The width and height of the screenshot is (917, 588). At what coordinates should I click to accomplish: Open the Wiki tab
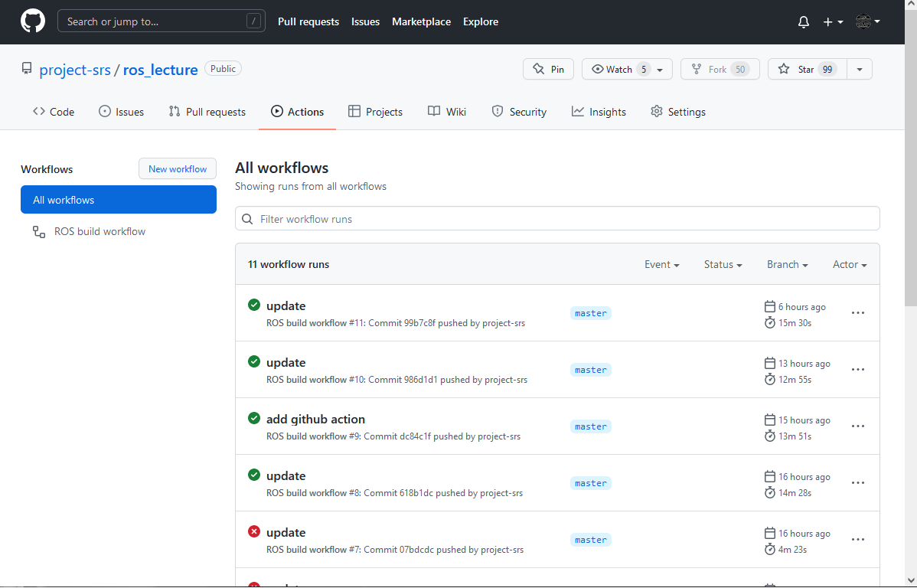(x=447, y=112)
